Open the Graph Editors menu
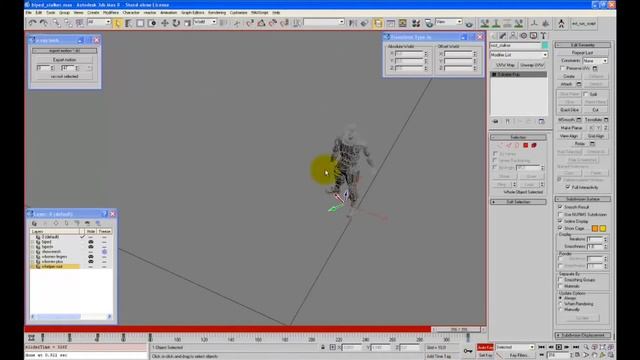 point(193,13)
